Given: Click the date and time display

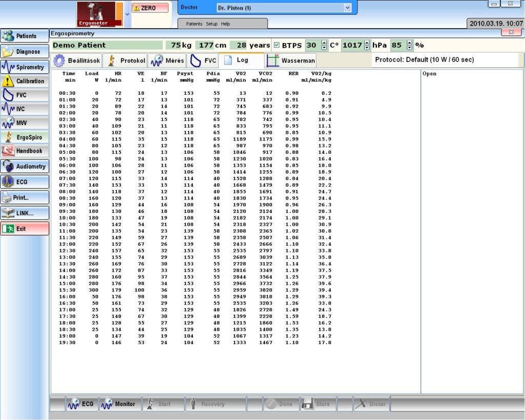Looking at the screenshot, I should point(496,24).
